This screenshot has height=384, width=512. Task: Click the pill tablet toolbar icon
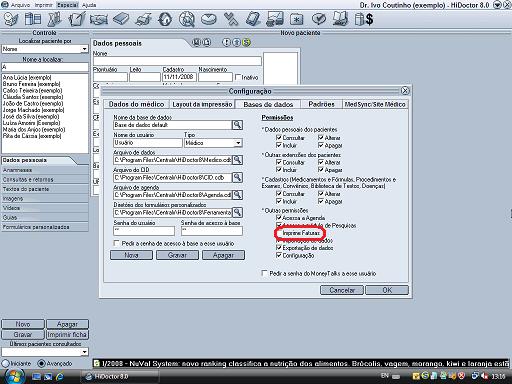pyautogui.click(x=209, y=19)
